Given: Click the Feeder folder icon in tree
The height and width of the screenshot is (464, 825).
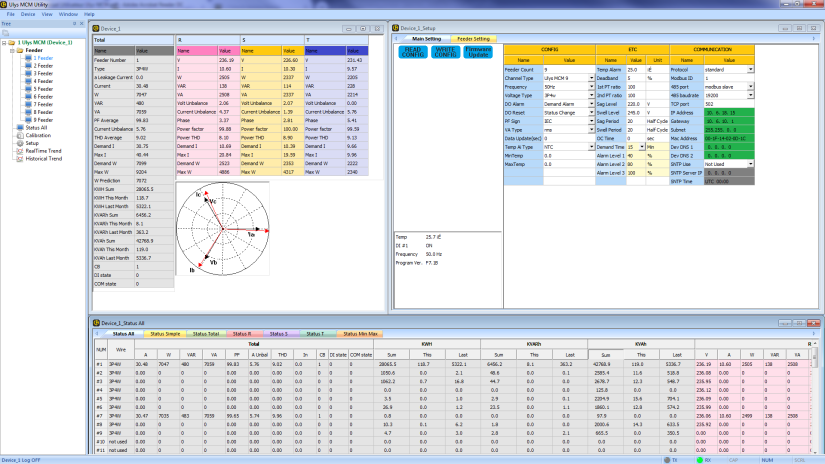Looking at the screenshot, I should coord(20,51).
